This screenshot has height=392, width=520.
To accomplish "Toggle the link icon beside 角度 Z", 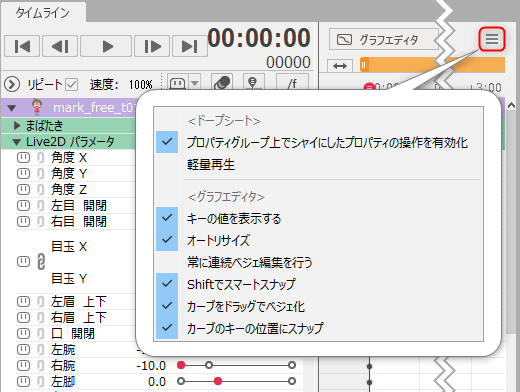I will pos(41,189).
